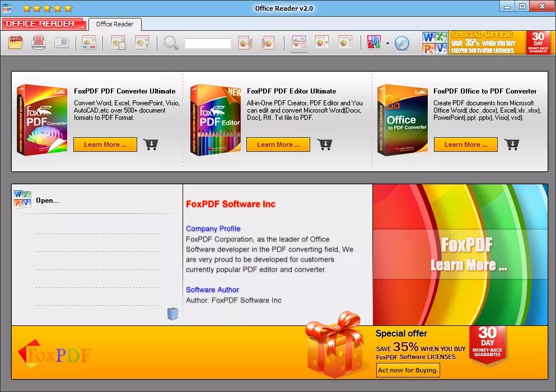Open a file with the folder toolbar icon
556x392 pixels.
[x=16, y=43]
